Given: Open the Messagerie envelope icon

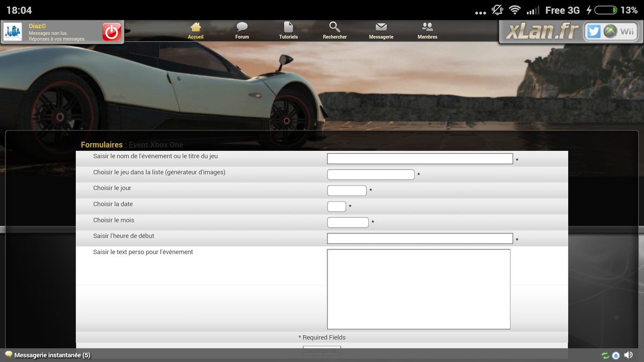Looking at the screenshot, I should click(381, 27).
